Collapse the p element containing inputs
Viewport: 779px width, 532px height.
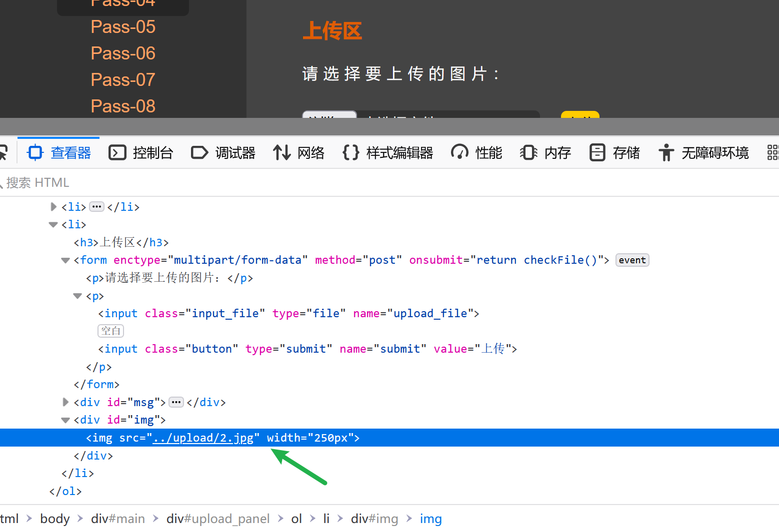tap(77, 296)
